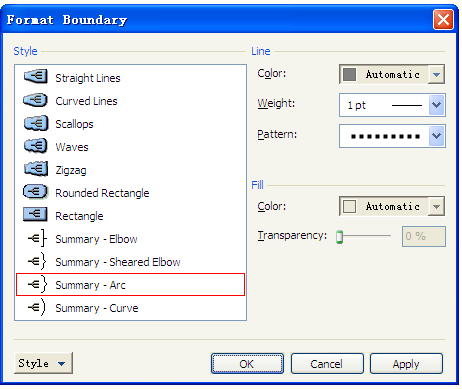Click the Transparency slider handle

tap(339, 236)
